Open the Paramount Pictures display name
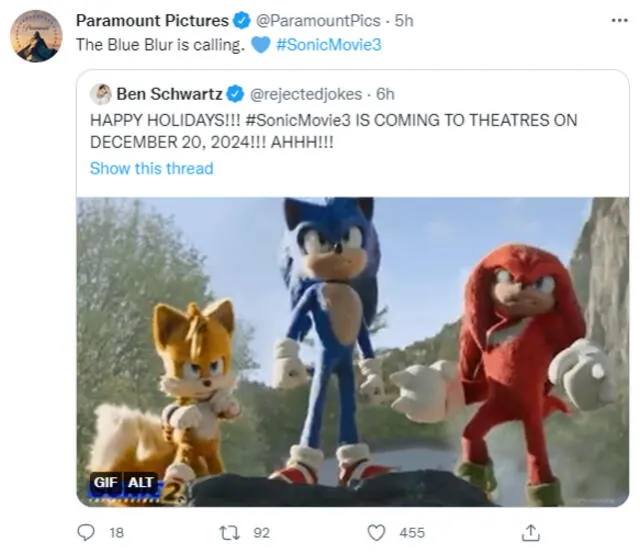 point(153,21)
